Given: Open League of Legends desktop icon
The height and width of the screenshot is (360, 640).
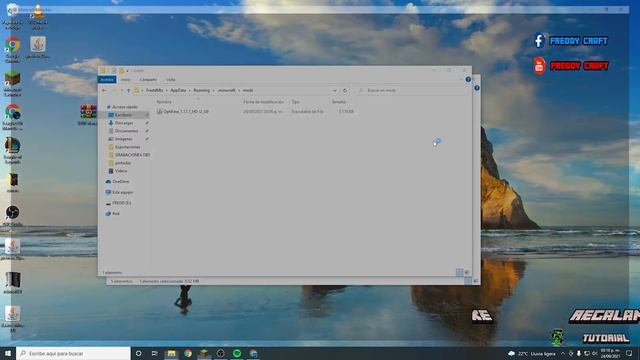Looking at the screenshot, I should 12,151.
